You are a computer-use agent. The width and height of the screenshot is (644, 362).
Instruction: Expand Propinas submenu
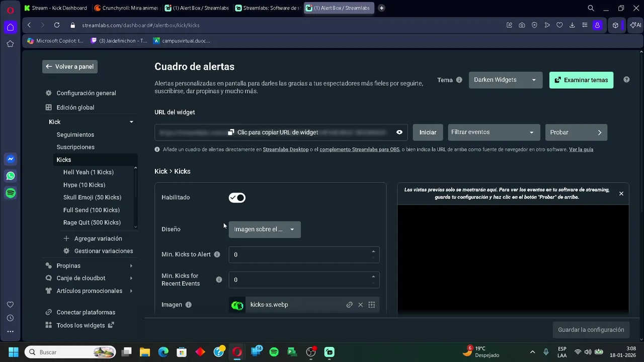(131, 265)
